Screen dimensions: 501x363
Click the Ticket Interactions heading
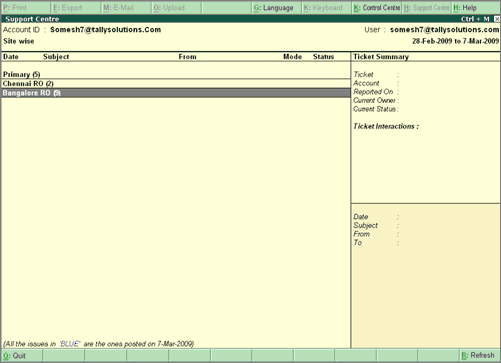tap(386, 126)
